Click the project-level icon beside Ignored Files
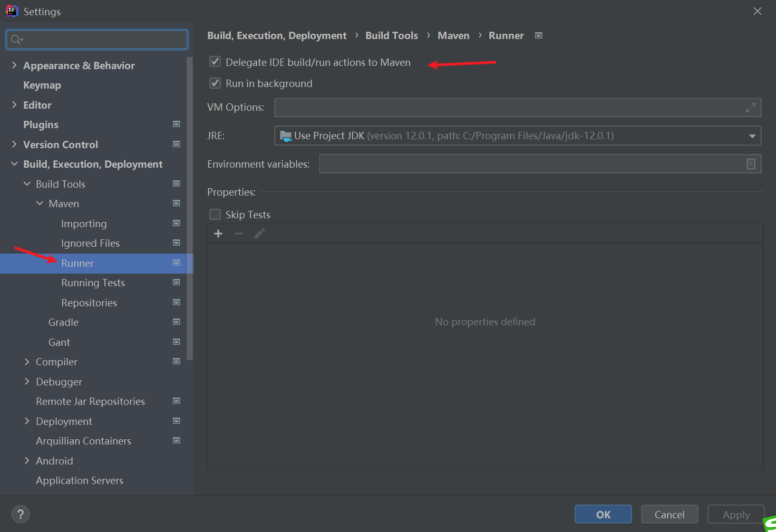 point(177,243)
